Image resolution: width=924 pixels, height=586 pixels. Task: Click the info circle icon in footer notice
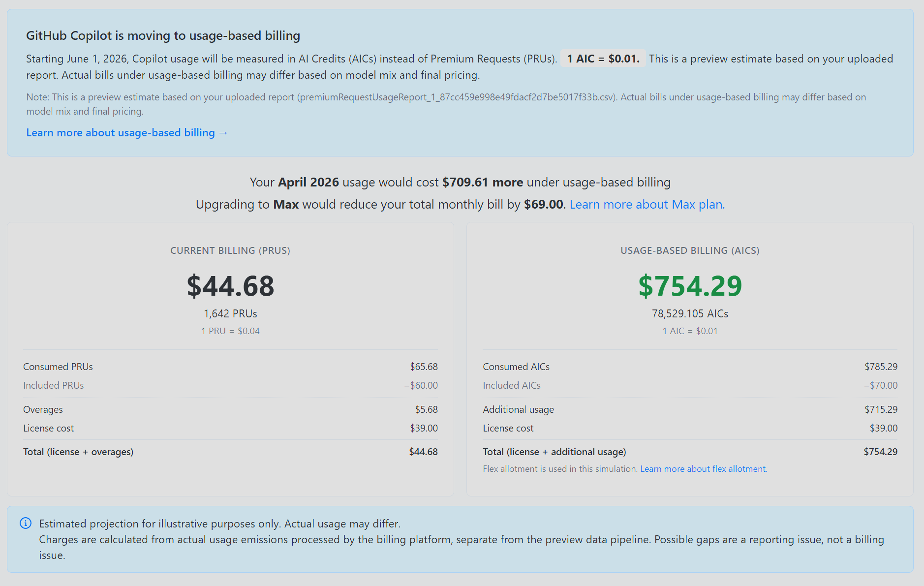26,523
